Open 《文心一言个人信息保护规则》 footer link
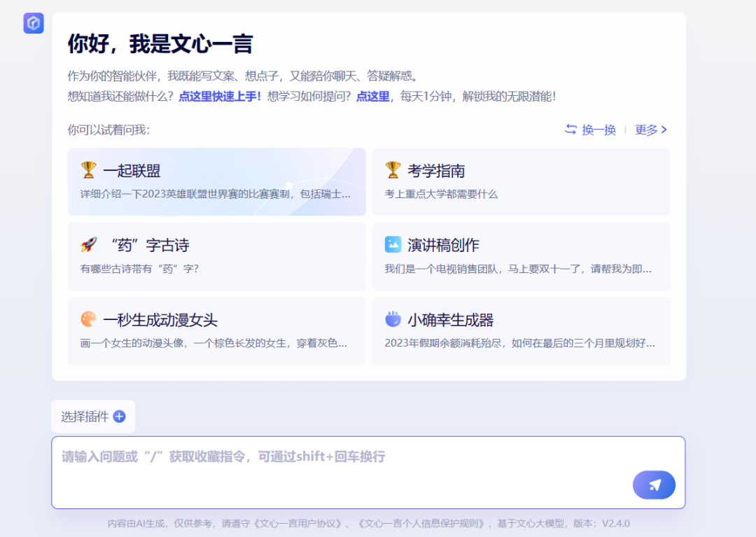Viewport: 756px width, 537px height. 422,524
